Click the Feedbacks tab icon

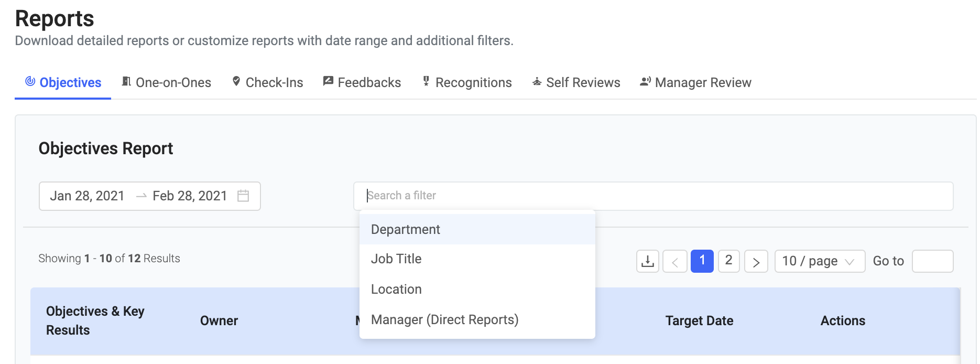point(328,81)
